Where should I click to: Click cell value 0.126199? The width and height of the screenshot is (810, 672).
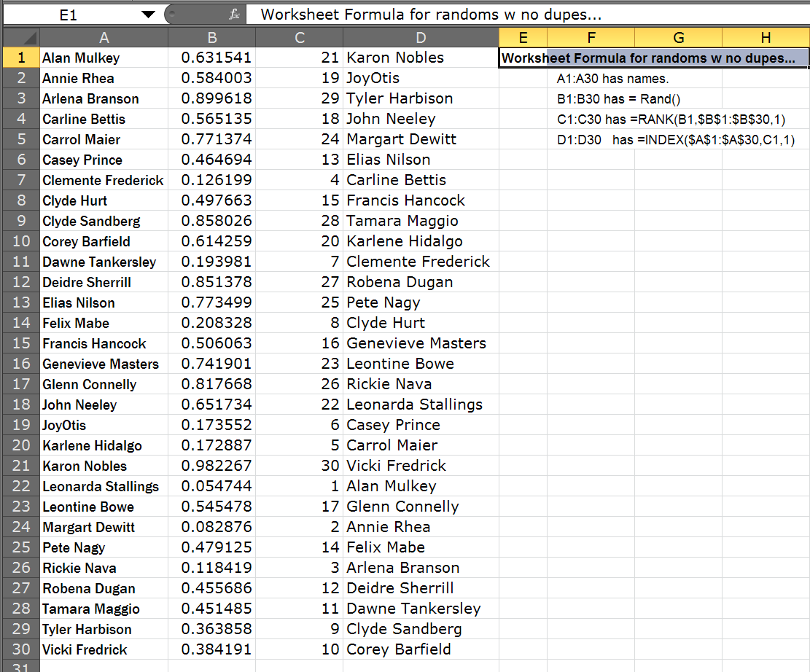tap(212, 180)
